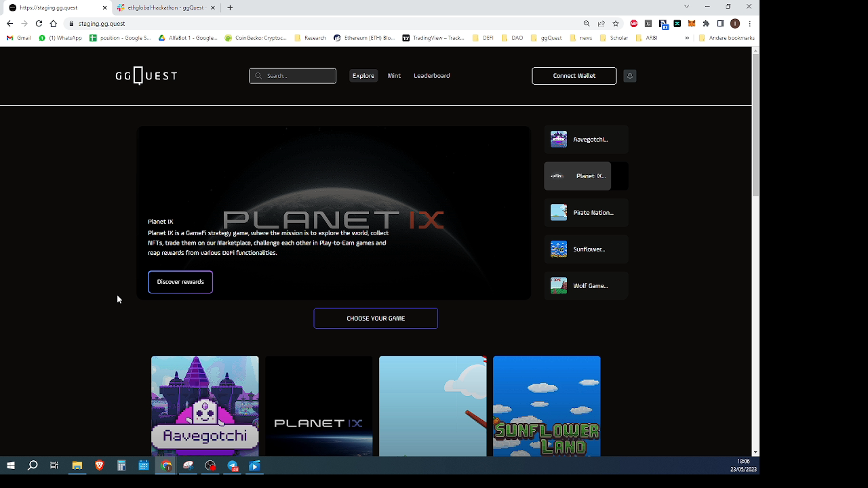Viewport: 868px width, 488px height.
Task: Go back using the browser back arrow
Action: point(9,24)
